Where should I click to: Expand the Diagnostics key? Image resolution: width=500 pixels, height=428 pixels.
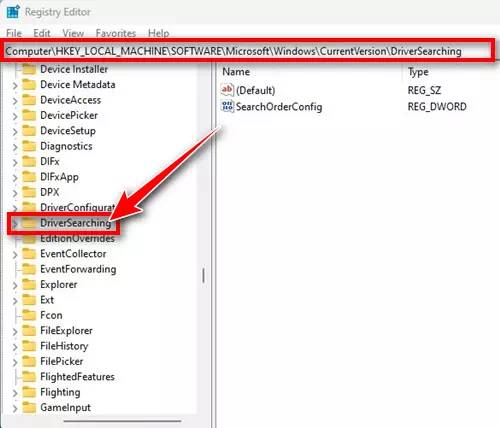tap(15, 147)
